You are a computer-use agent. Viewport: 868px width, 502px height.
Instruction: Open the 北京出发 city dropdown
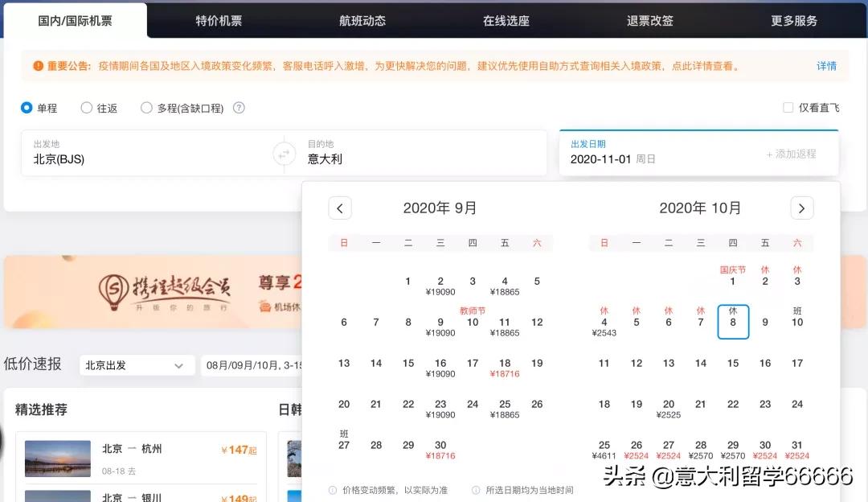(x=136, y=365)
